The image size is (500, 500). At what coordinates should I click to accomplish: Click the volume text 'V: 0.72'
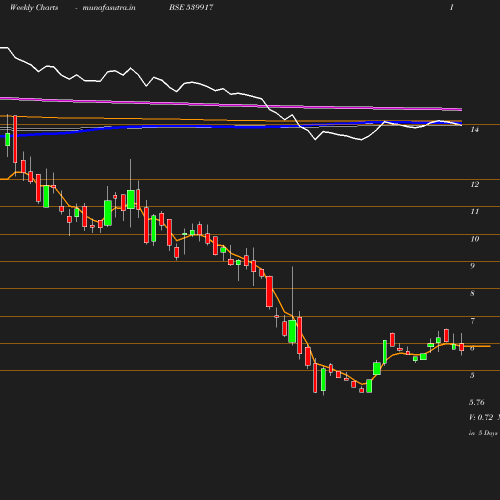[481, 417]
